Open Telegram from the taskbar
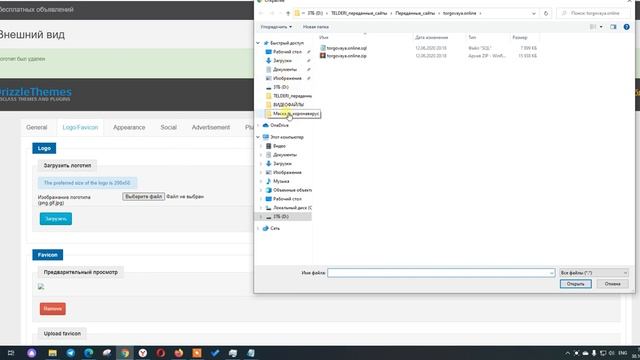 point(71,353)
